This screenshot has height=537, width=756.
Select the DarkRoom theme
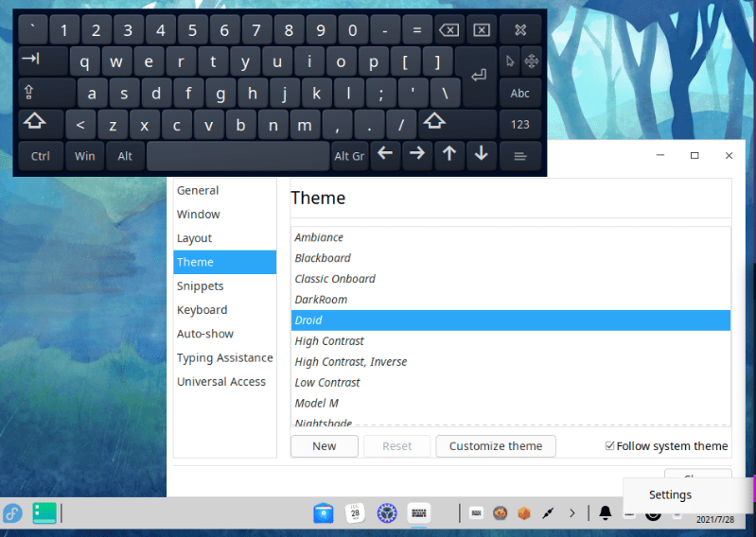(x=511, y=300)
